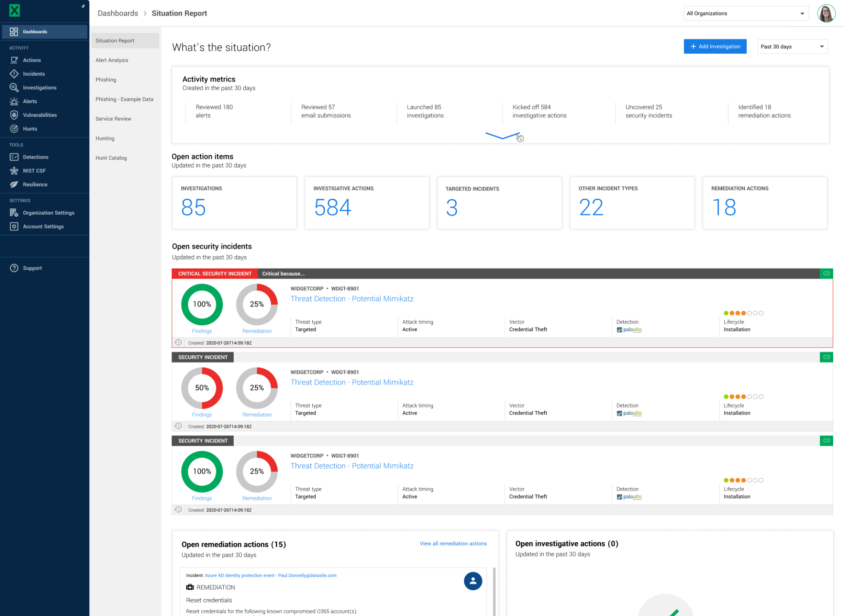Select Hunt Catalog dashboard
Viewport: 844px width, 616px height.
pos(111,158)
